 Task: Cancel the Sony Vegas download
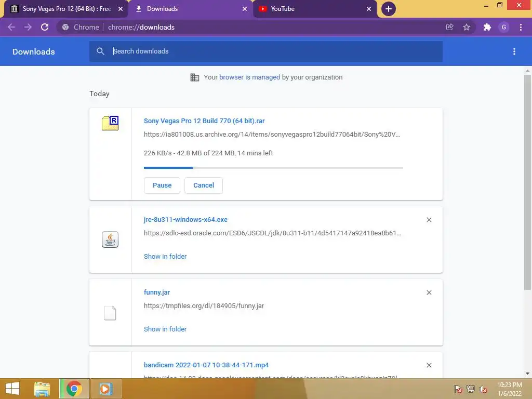[x=204, y=185]
